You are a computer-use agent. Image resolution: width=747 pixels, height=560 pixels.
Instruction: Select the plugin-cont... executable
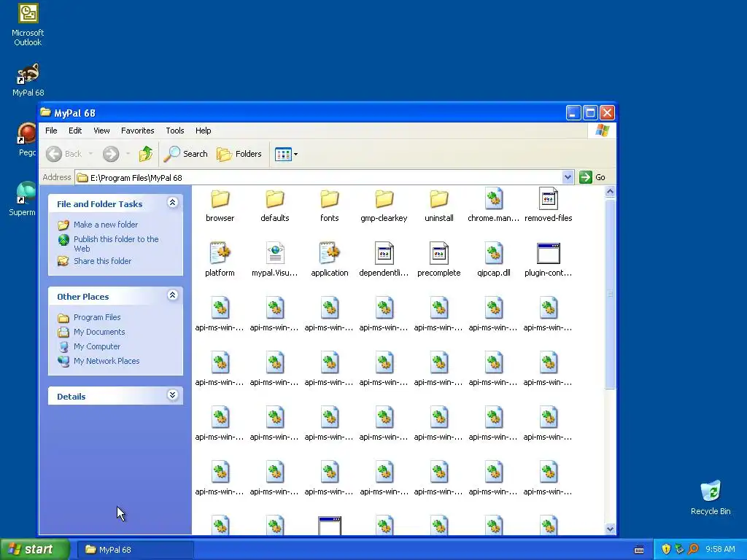coord(549,260)
